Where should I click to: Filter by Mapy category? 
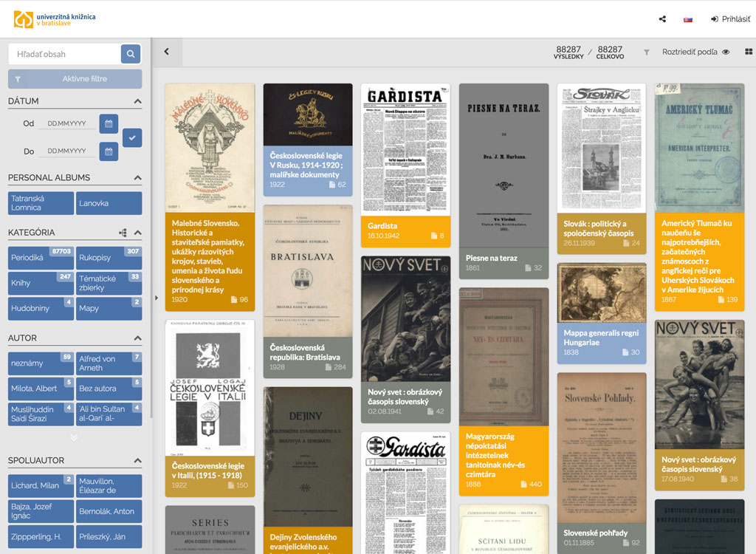(109, 308)
